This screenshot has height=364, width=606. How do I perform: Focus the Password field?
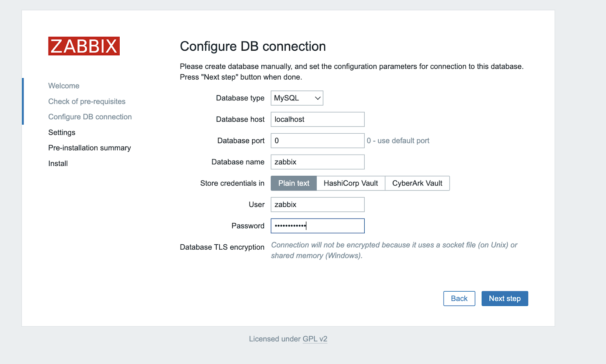(317, 226)
